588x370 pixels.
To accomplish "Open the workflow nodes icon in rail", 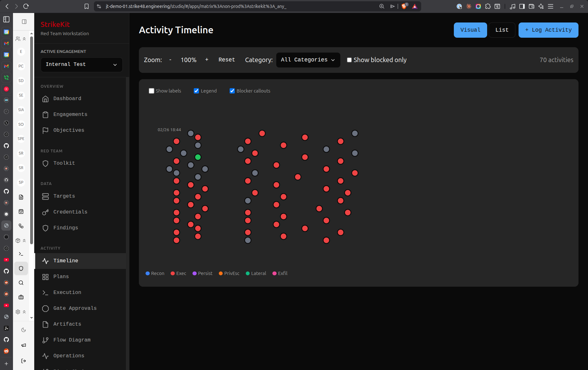I will tap(21, 226).
